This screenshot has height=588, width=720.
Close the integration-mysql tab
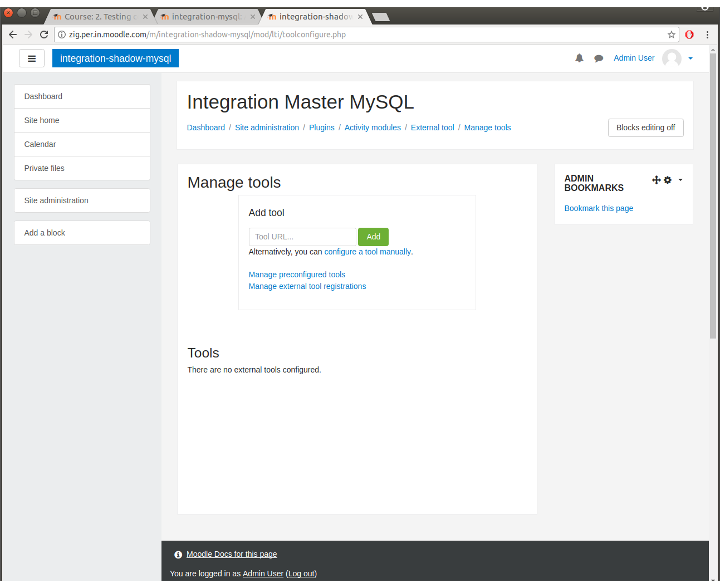253,17
